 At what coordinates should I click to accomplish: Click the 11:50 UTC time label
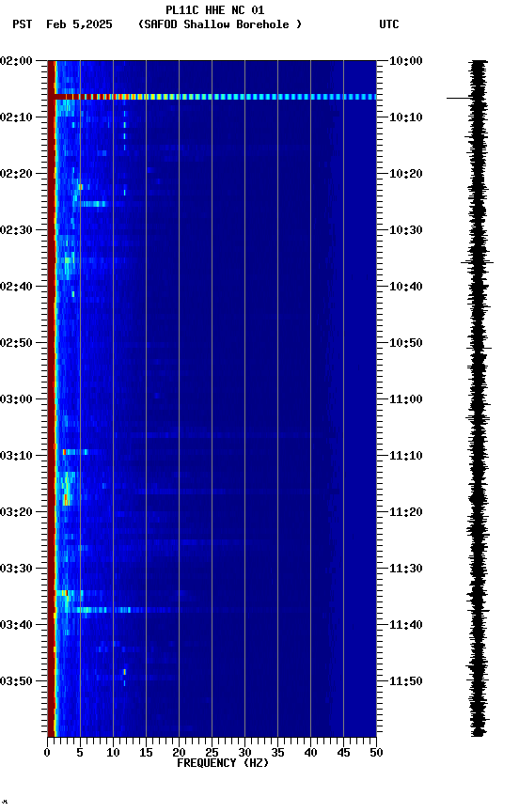406,681
